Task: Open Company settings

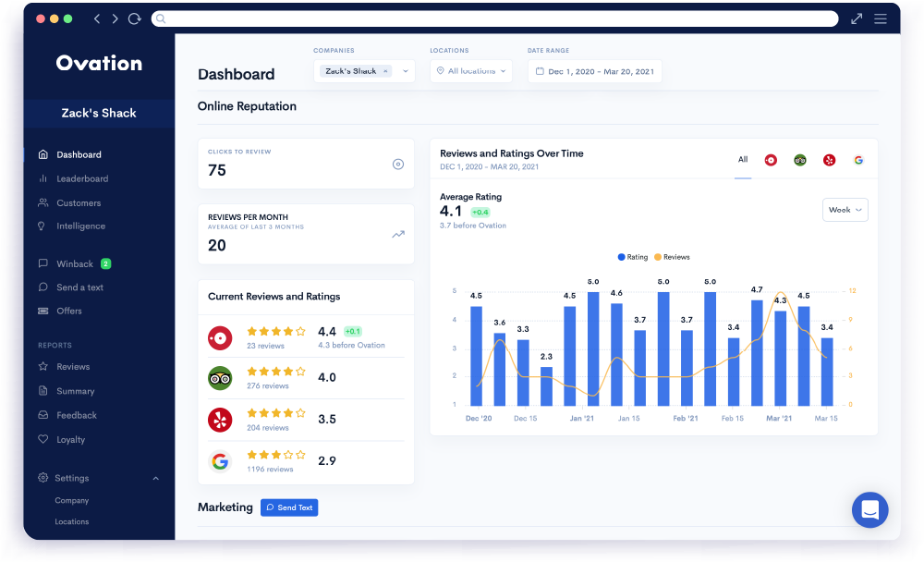Action: tap(72, 500)
